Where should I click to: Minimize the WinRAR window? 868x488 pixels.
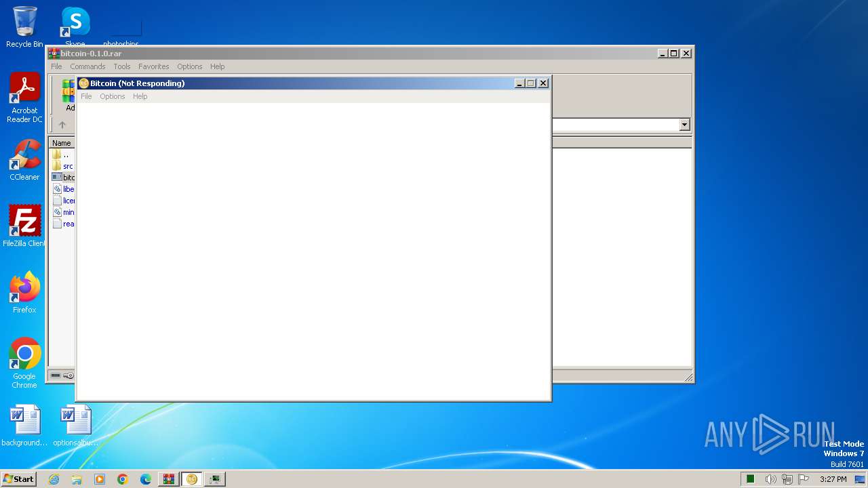663,54
